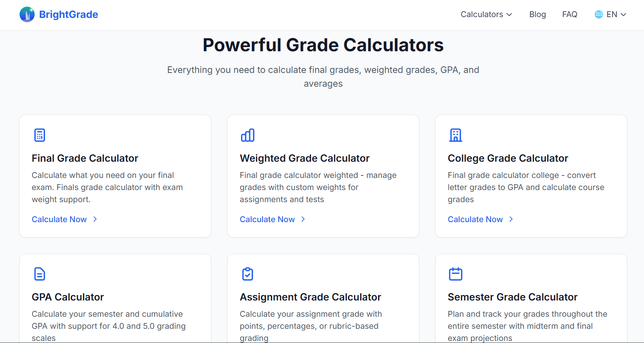Click the BrightGrade logo icon
The height and width of the screenshot is (343, 644).
pos(27,14)
